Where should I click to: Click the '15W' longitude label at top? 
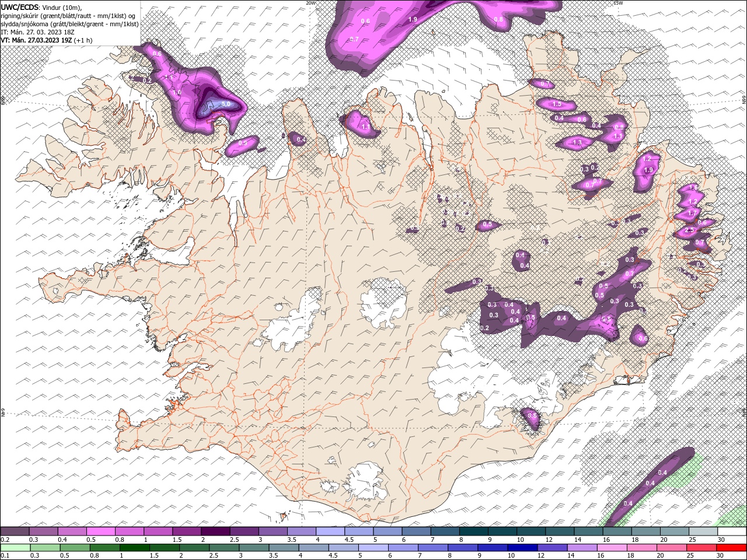(619, 3)
